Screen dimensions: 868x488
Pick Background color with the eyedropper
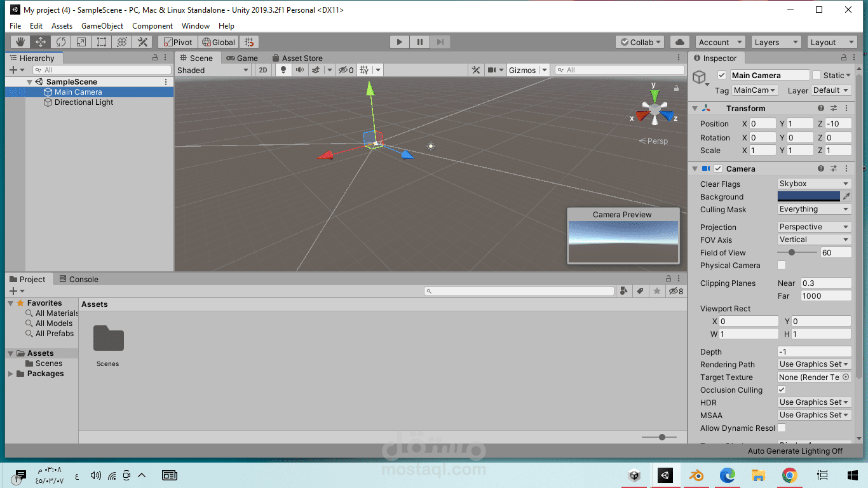[846, 197]
